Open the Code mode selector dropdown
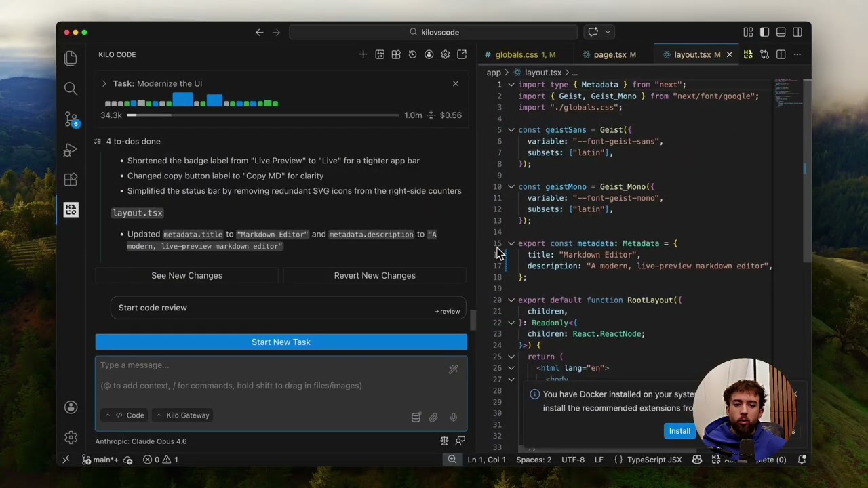Viewport: 868px width, 488px height. [125, 415]
